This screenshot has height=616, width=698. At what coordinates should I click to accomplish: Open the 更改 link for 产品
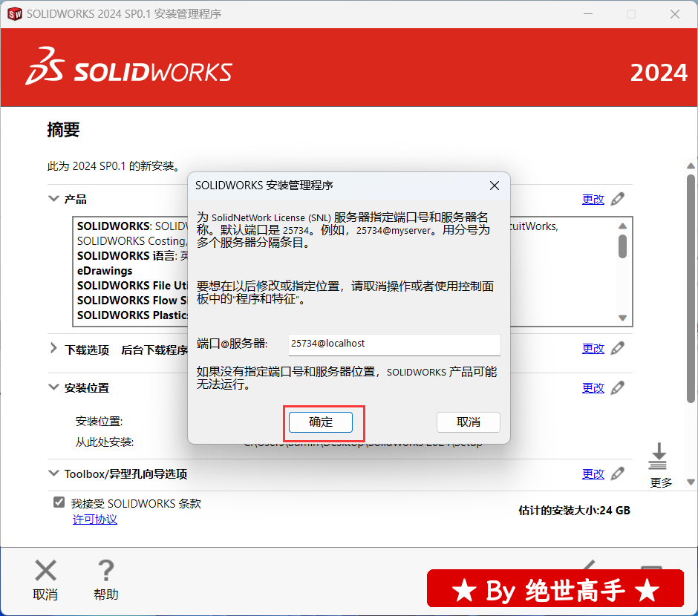pyautogui.click(x=593, y=199)
